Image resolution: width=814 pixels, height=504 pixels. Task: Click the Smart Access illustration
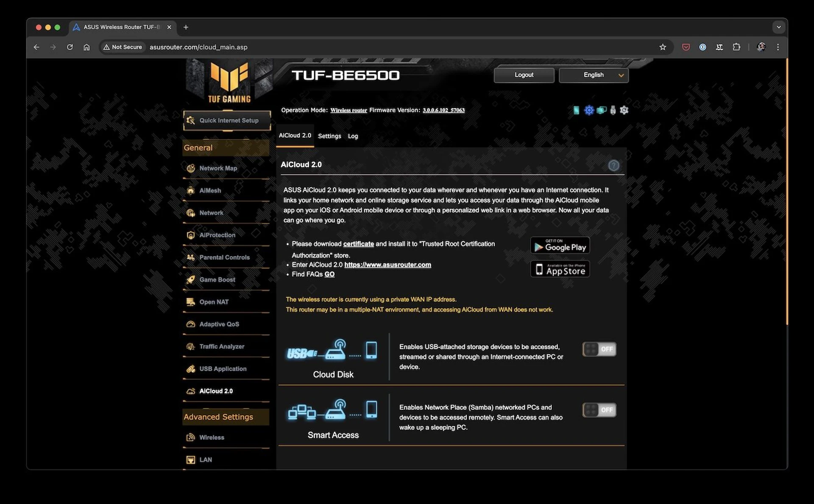point(332,410)
